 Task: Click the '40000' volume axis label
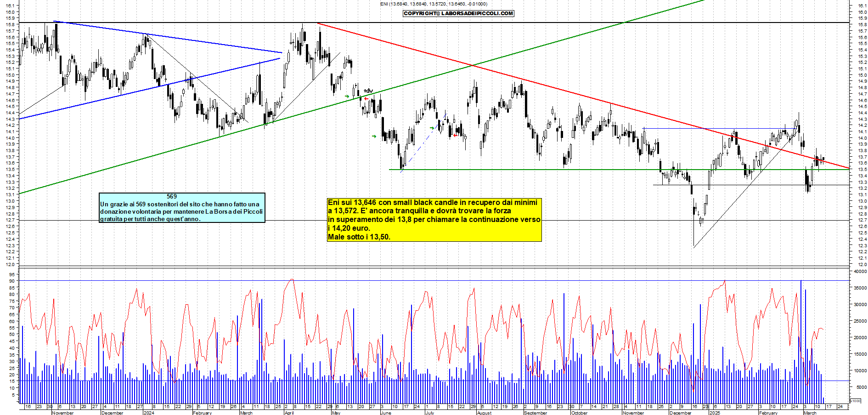[860, 272]
